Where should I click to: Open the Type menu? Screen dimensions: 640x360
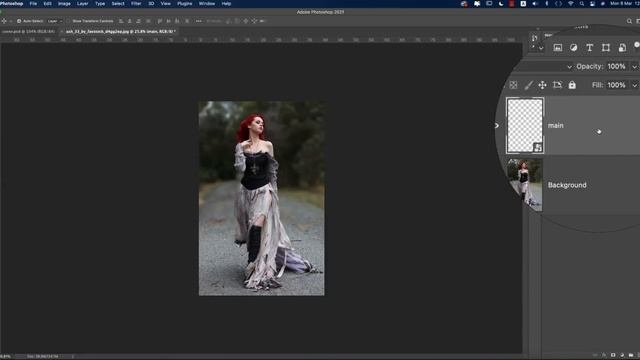click(x=100, y=4)
